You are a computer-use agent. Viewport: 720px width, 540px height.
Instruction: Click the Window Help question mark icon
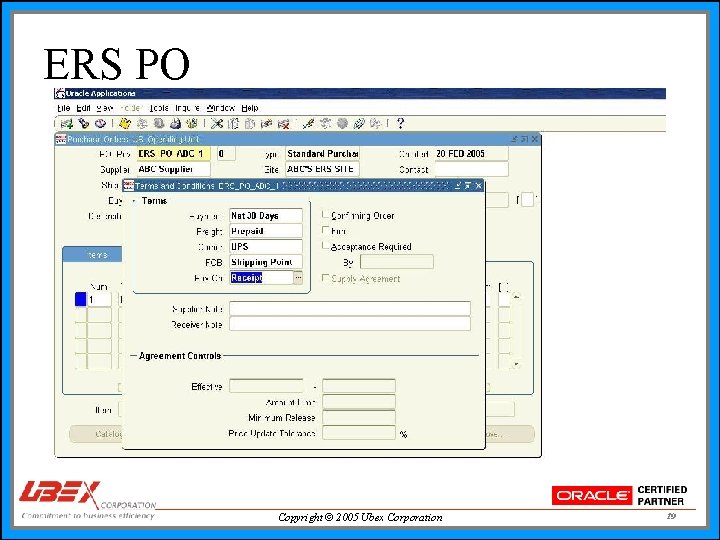tap(400, 123)
